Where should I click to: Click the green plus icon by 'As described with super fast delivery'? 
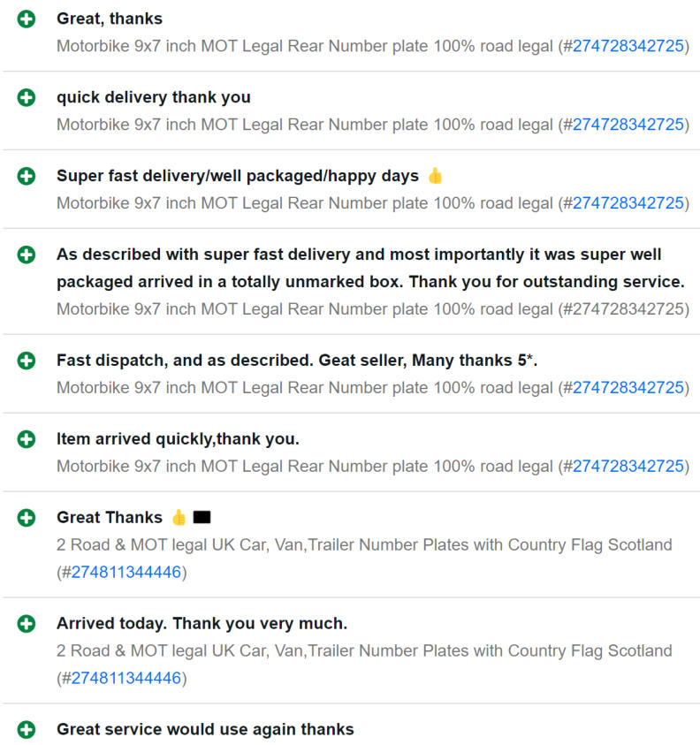click(x=27, y=255)
